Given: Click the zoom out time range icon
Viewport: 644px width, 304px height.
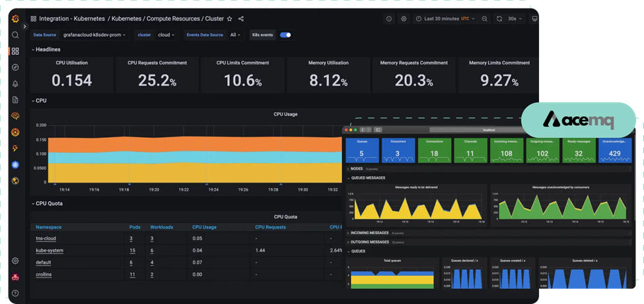Looking at the screenshot, I should pos(485,19).
